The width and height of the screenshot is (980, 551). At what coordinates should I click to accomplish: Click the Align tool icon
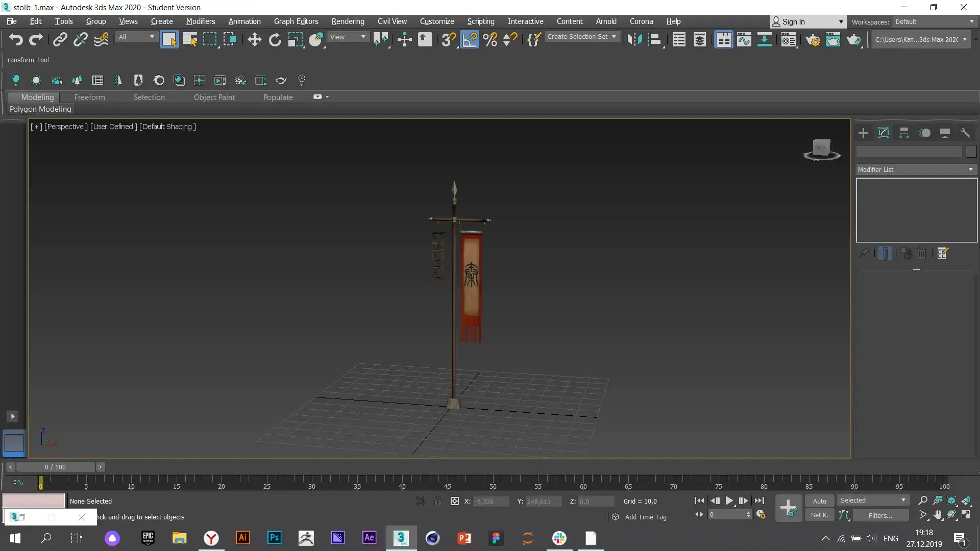(x=655, y=39)
